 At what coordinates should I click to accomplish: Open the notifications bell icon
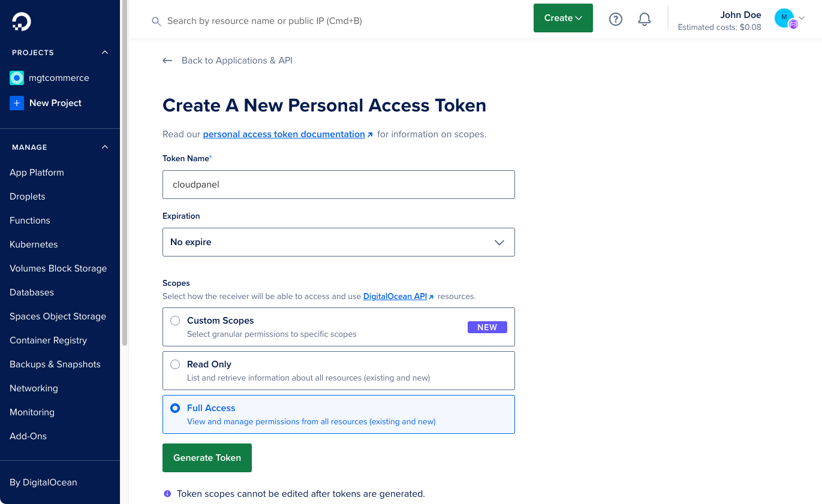pos(645,19)
